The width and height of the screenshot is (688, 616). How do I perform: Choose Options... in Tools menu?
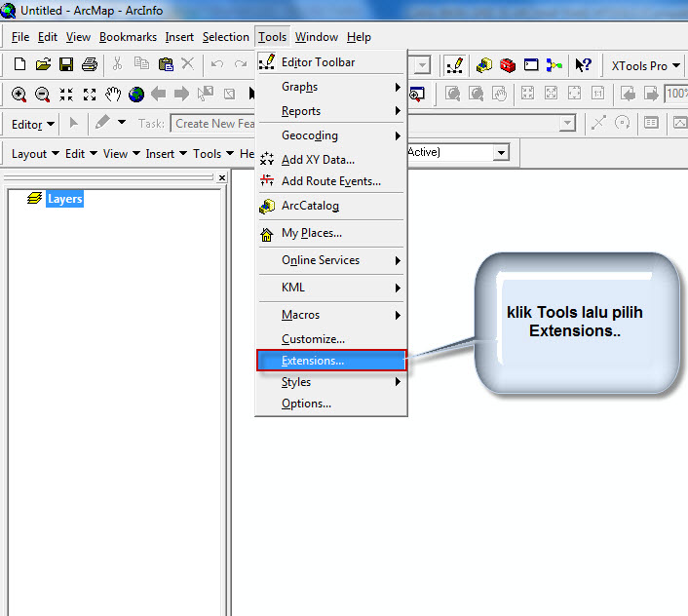tap(331, 404)
